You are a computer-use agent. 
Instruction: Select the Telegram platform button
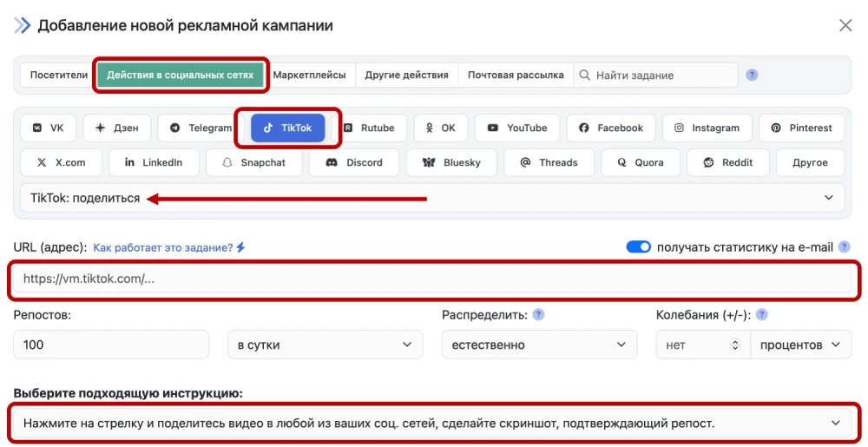(x=201, y=128)
